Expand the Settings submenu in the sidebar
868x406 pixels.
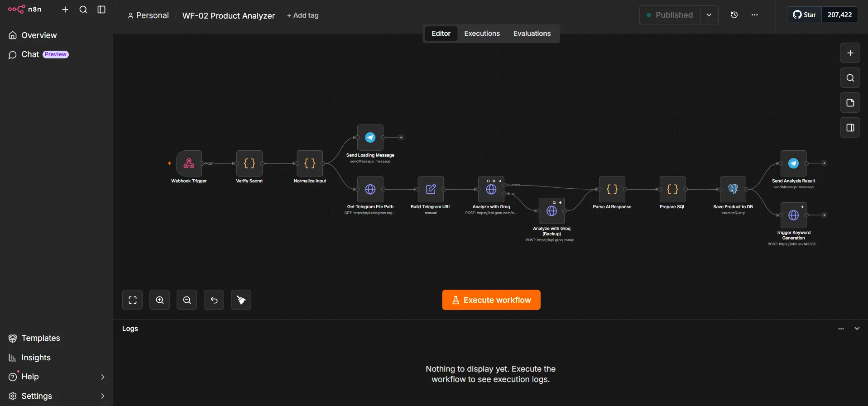point(103,396)
